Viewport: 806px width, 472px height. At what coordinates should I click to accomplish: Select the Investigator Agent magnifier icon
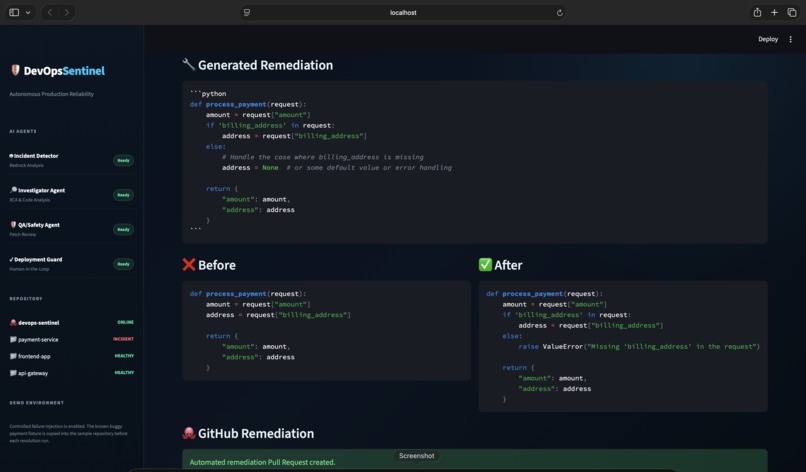point(13,190)
